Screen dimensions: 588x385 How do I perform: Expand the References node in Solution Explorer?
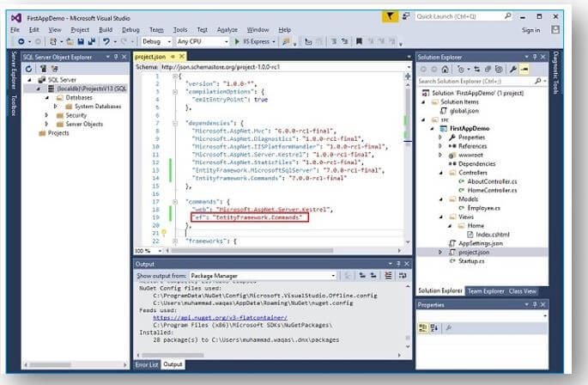[441, 146]
